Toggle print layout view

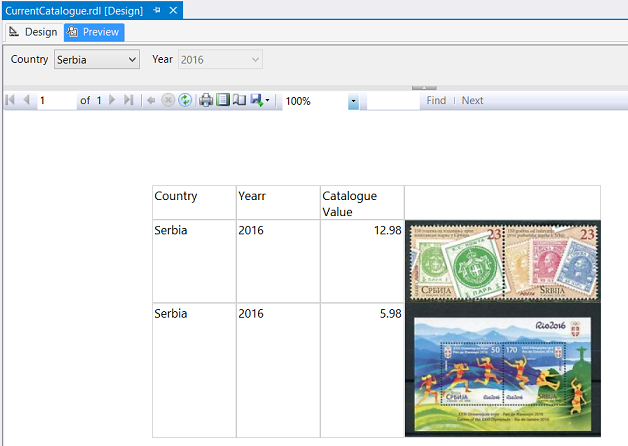pos(223,100)
